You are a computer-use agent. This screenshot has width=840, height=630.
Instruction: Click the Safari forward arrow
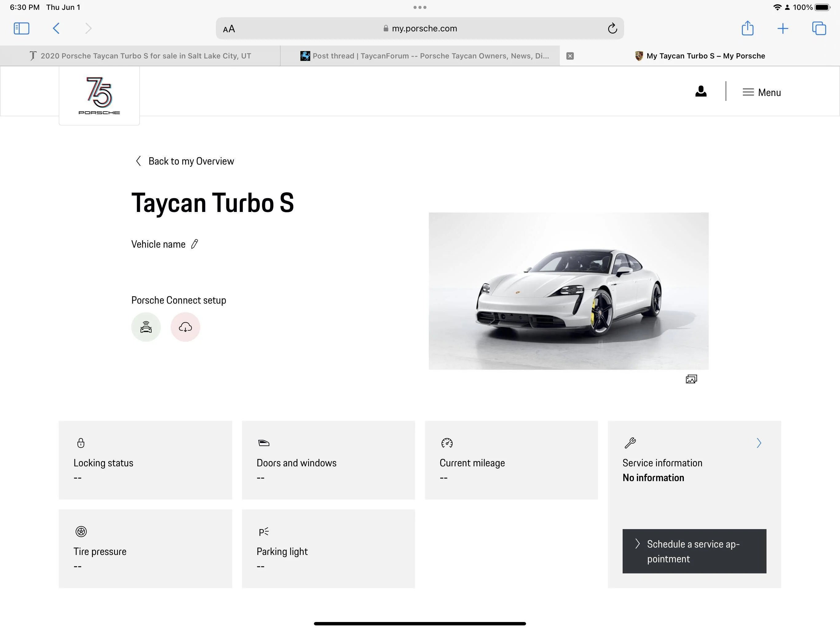pyautogui.click(x=88, y=29)
